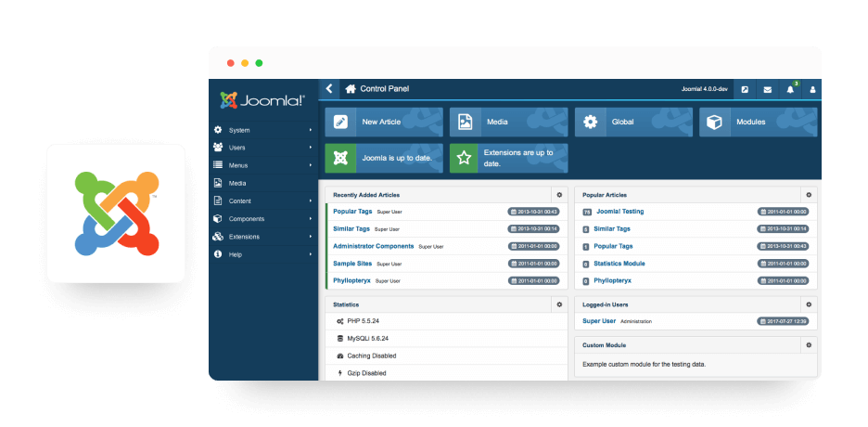Expand the Content submenu arrow
Image resolution: width=868 pixels, height=427 pixels.
(311, 201)
